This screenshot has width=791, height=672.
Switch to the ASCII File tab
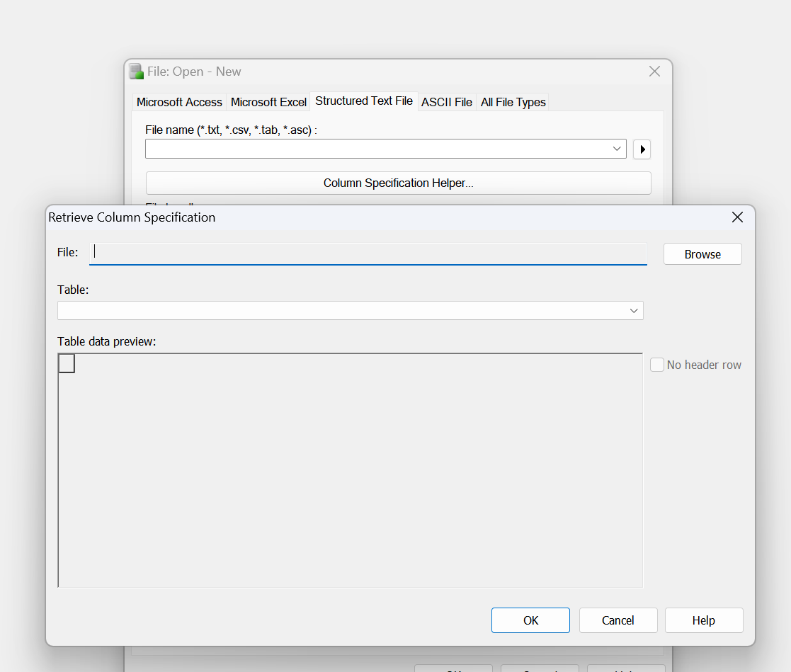446,102
